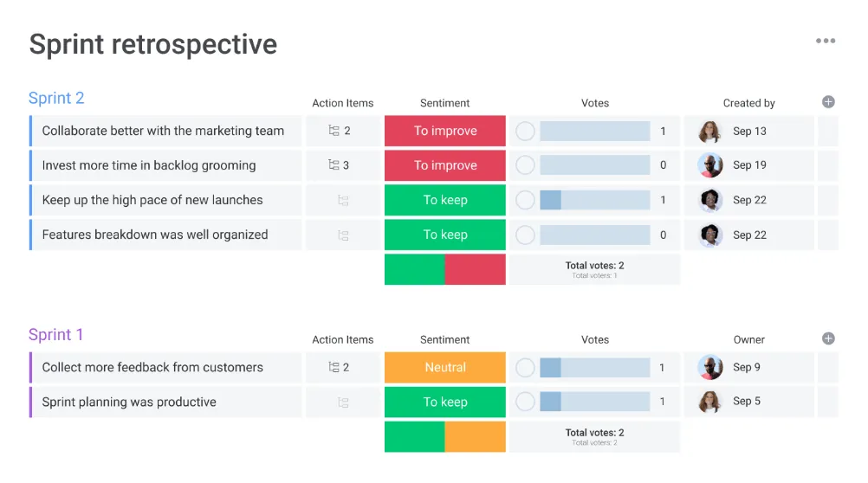
Task: Collapse the Sprint 1 group title
Action: pos(56,335)
